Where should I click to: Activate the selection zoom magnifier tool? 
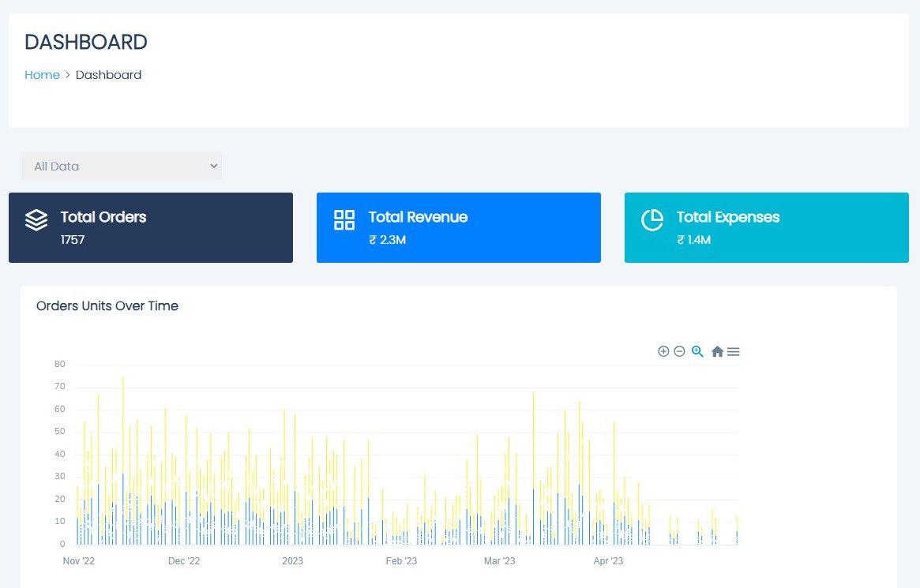[x=697, y=351]
